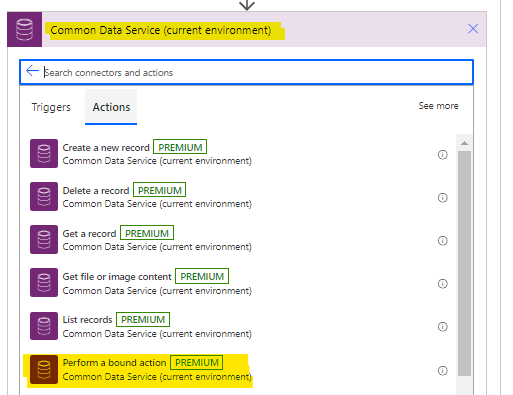
Task: Click the Delete a record icon
Action: 44,196
